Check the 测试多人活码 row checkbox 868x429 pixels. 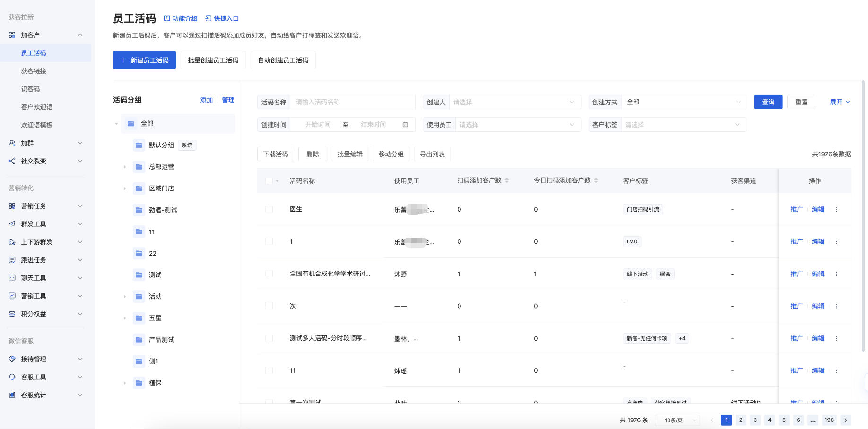click(269, 338)
